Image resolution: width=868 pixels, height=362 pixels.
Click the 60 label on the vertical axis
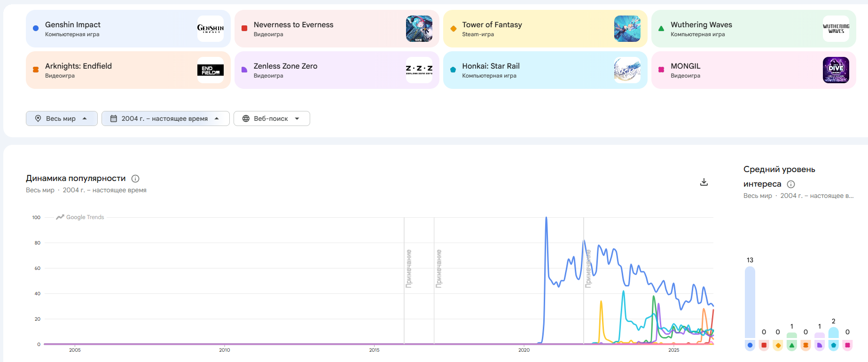pyautogui.click(x=38, y=268)
